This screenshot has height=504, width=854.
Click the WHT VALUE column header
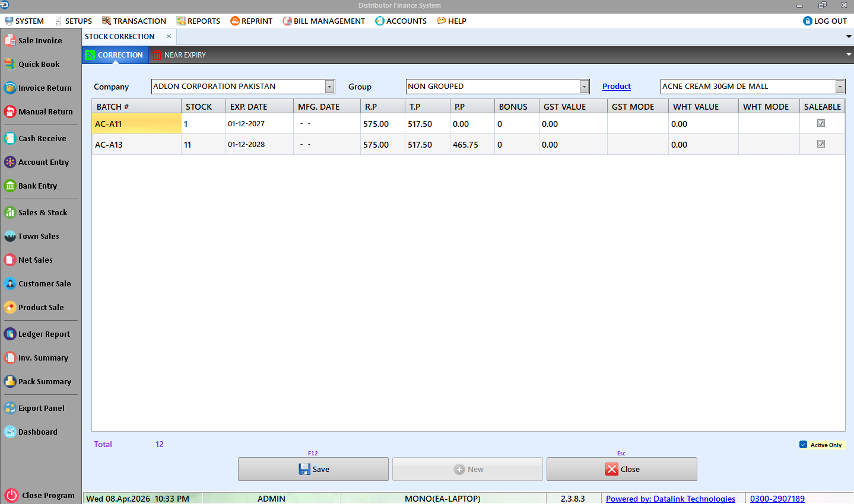click(x=703, y=107)
